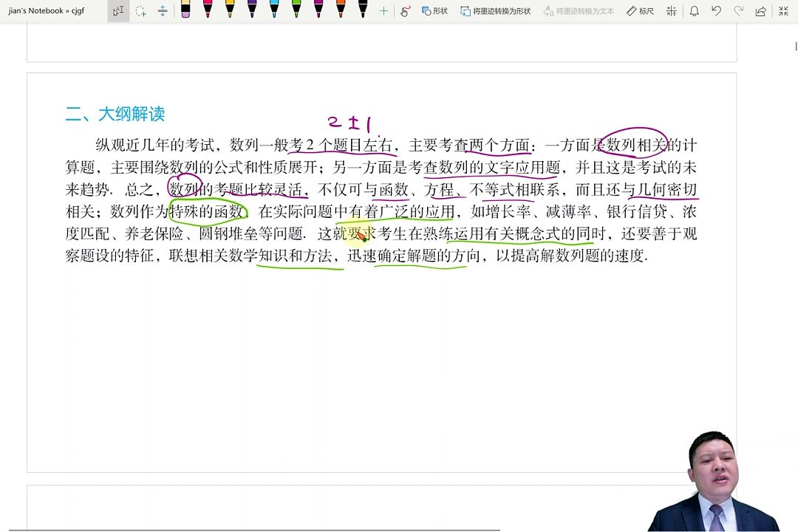Toggle draw with touch mode
Image resolution: width=798 pixels, height=532 pixels.
(405, 10)
